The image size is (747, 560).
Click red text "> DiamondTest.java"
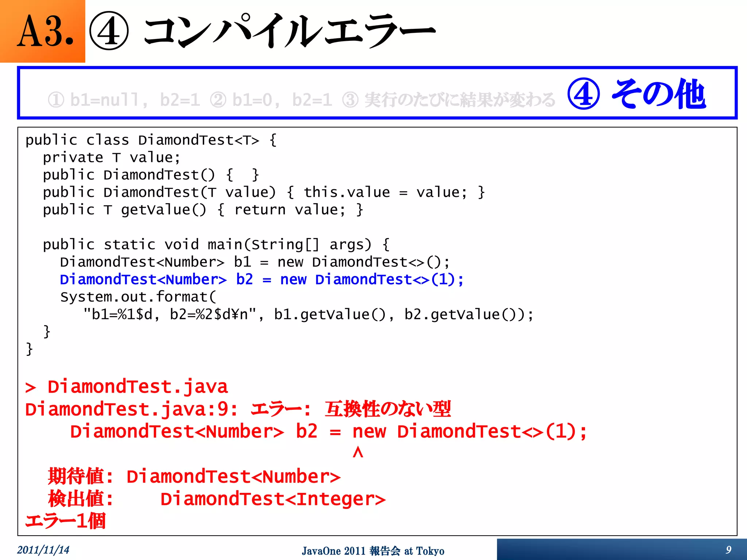[127, 386]
